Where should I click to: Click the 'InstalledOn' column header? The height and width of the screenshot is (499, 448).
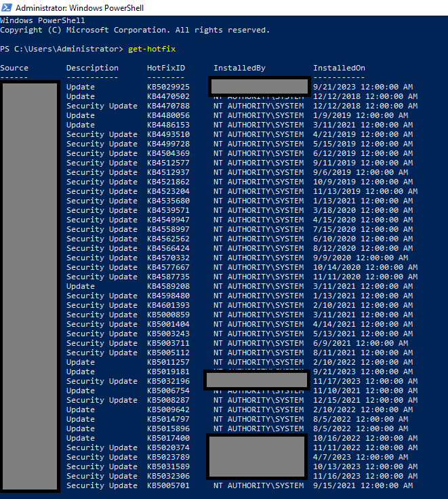(x=339, y=68)
